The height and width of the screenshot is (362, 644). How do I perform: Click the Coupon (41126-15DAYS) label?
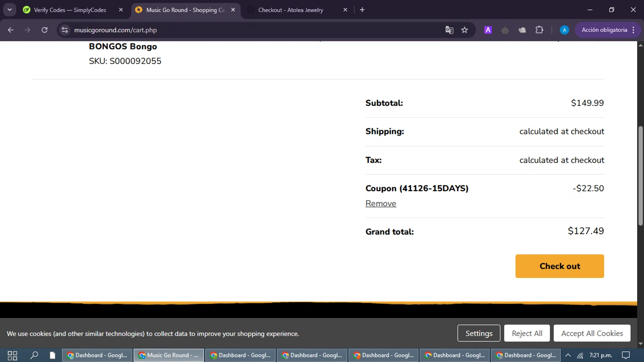[x=417, y=189]
